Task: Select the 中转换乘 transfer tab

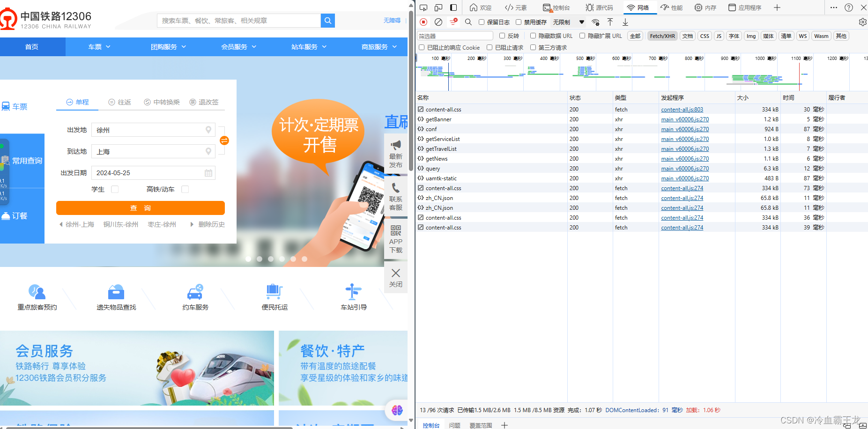Action: tap(162, 102)
